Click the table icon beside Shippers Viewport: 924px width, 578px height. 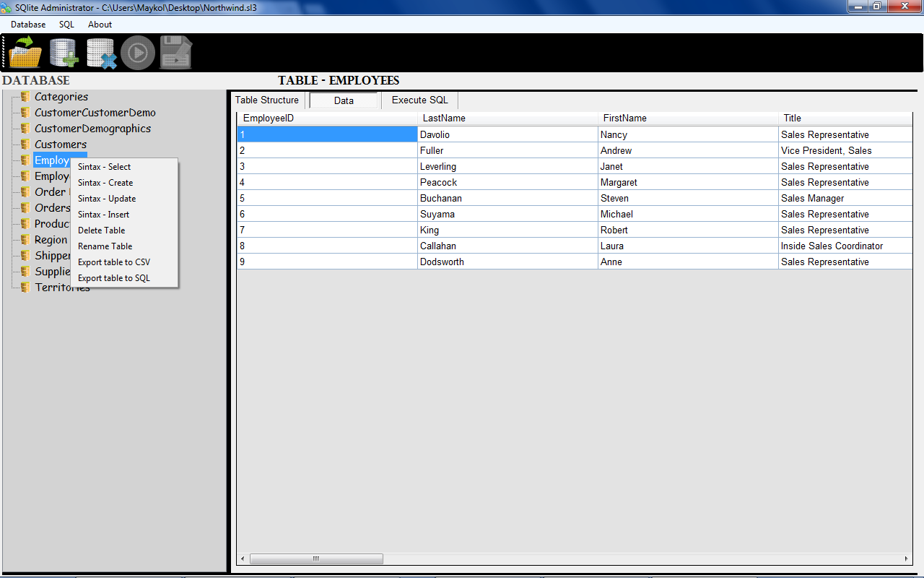[23, 255]
